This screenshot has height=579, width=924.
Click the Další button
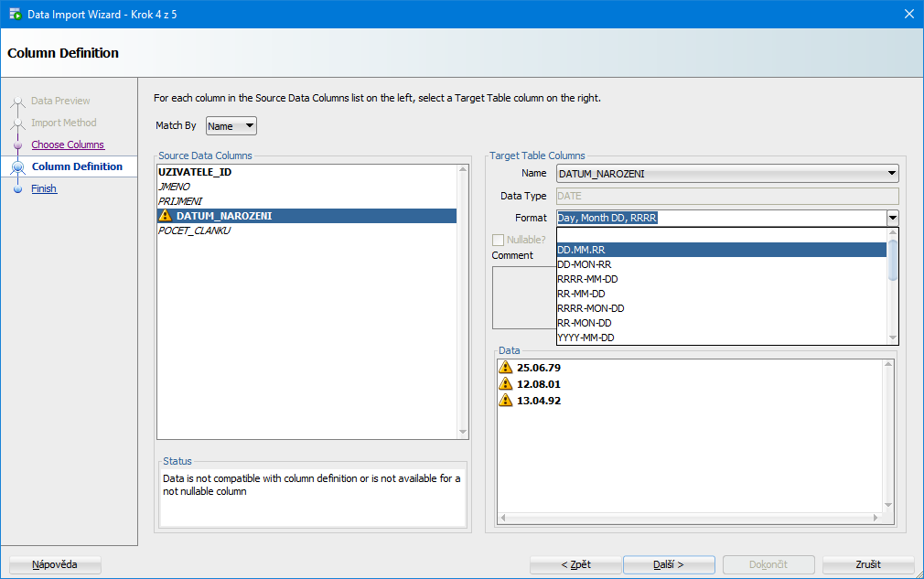coord(668,564)
